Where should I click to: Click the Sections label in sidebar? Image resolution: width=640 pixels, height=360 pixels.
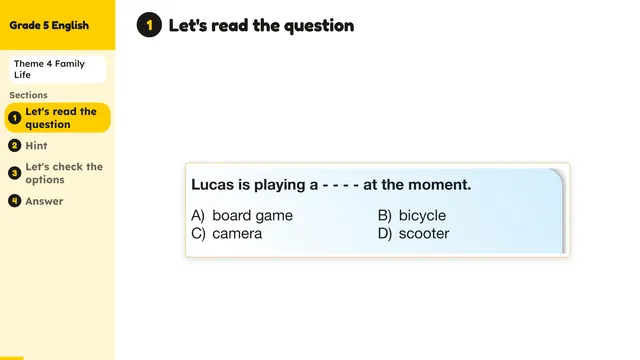29,95
